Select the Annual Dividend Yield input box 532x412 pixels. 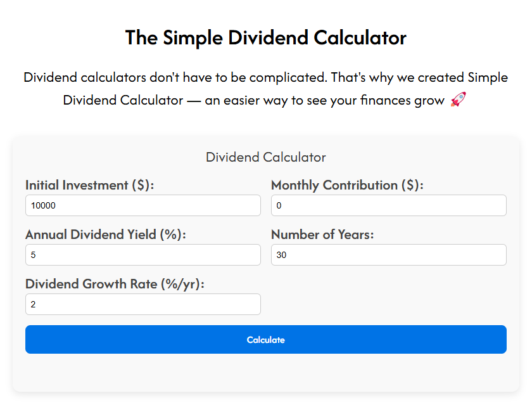[142, 255]
